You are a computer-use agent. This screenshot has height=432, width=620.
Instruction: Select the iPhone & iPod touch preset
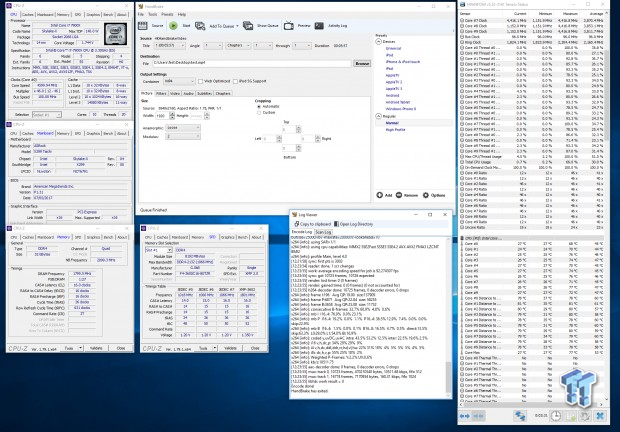point(403,62)
